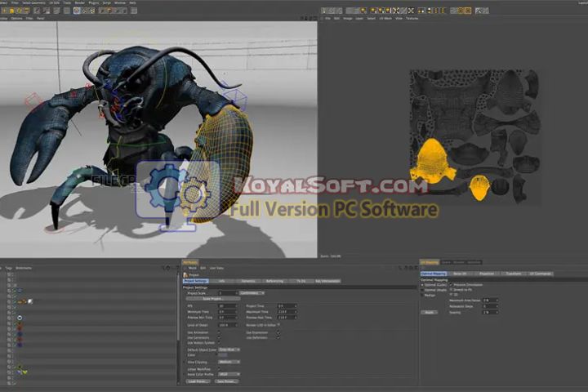Toggle Use Motion System checkbox
This screenshot has height=392, width=588.
point(219,342)
